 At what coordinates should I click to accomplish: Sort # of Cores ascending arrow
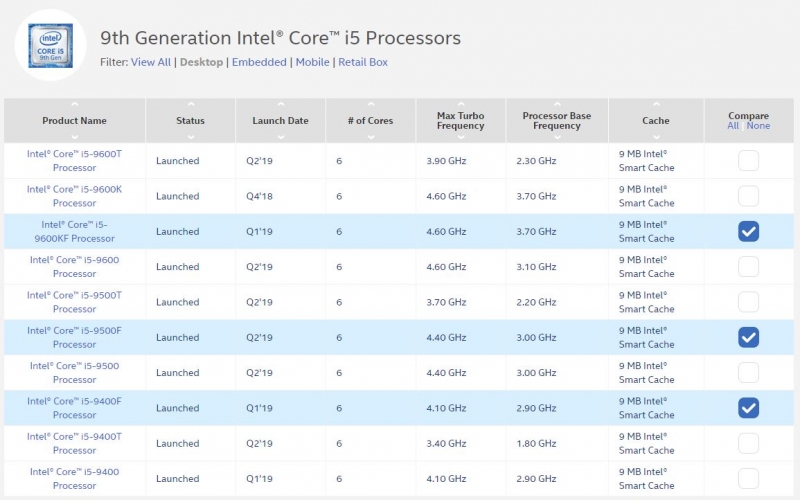coord(371,105)
